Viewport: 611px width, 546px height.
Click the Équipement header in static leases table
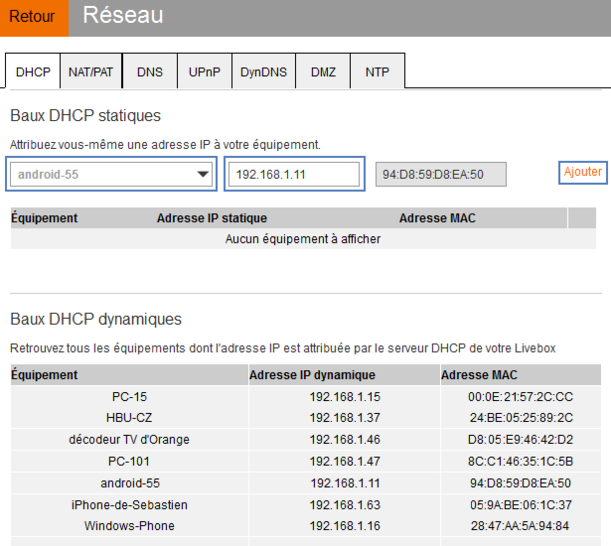point(45,218)
